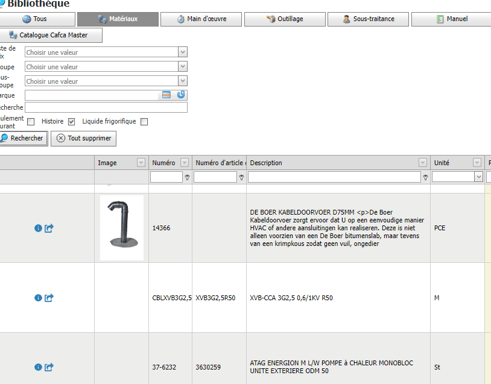Click export icon for item 37-6232

pos(49,367)
